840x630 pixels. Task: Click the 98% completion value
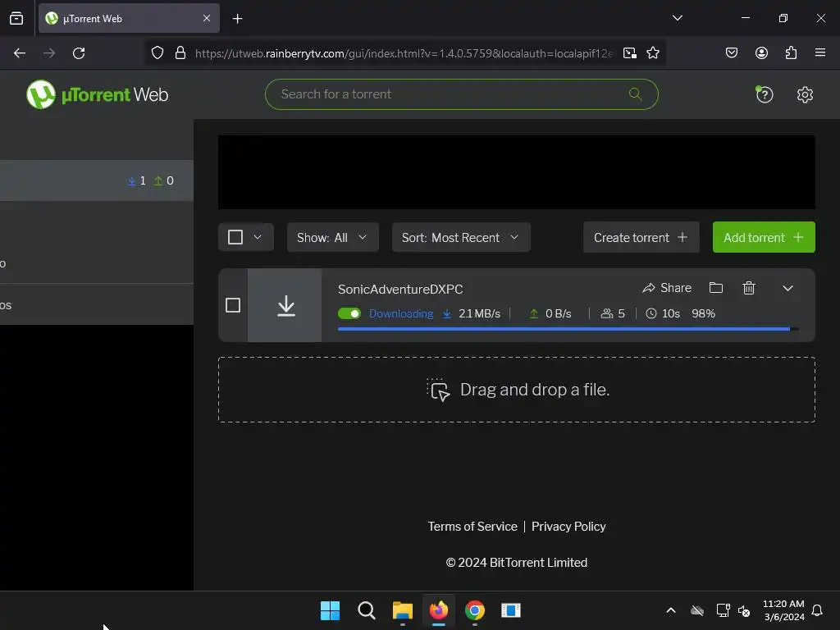click(703, 313)
